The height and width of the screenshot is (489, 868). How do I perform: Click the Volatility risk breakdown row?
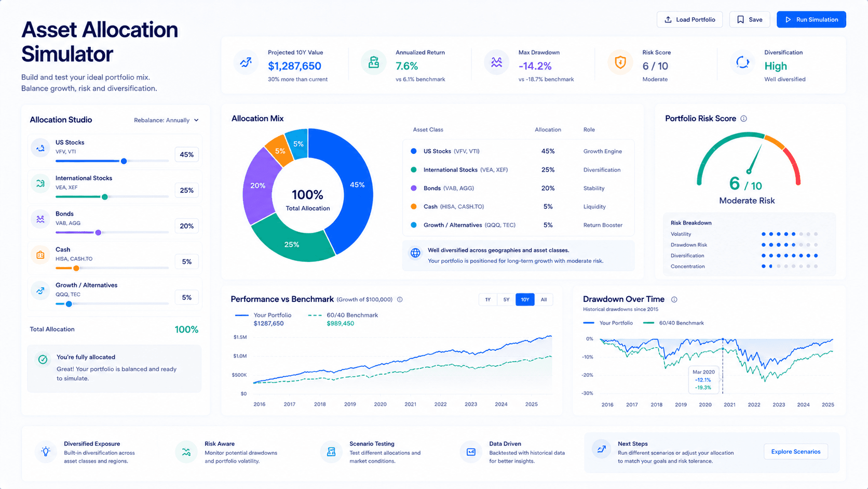point(744,234)
